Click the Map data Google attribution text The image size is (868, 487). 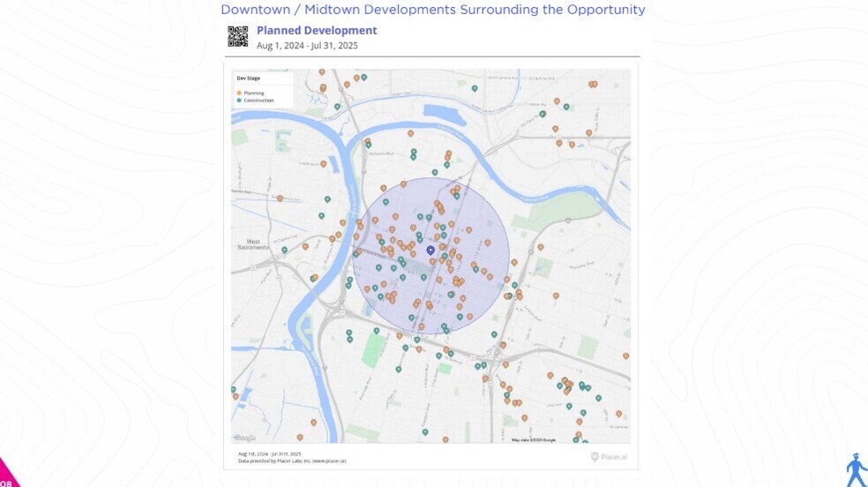tap(534, 439)
